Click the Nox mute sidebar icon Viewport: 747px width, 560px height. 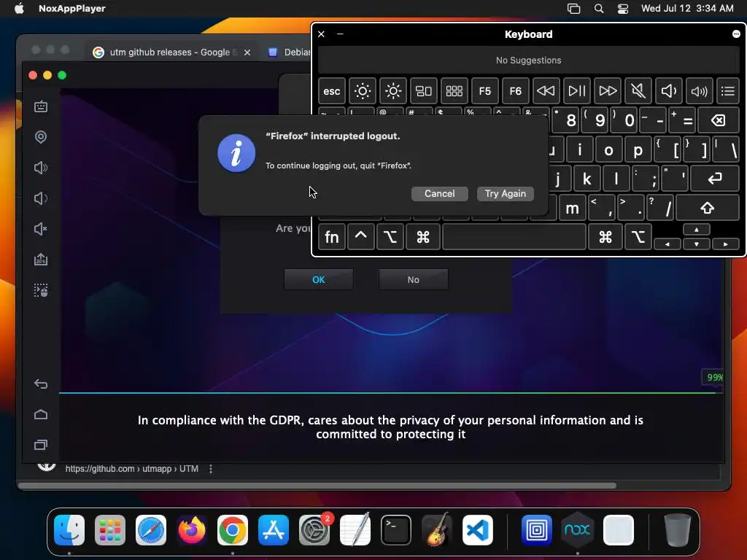tap(41, 229)
